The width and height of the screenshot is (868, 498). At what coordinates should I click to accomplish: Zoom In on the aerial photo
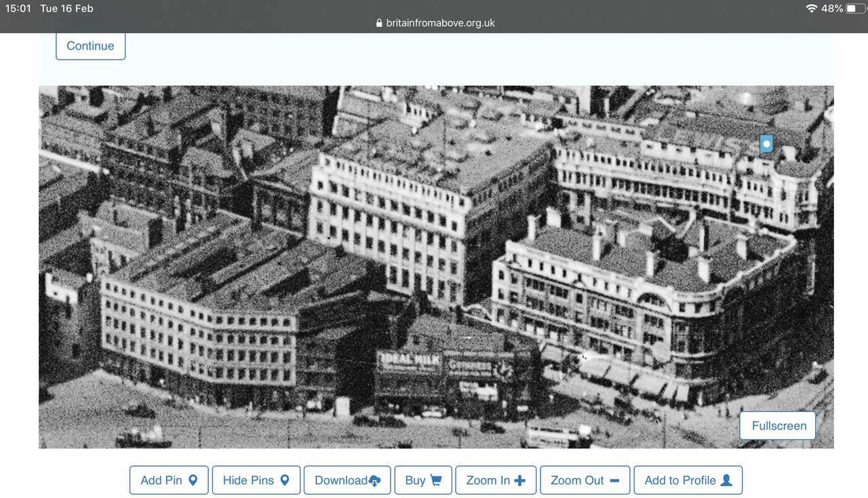coord(496,480)
